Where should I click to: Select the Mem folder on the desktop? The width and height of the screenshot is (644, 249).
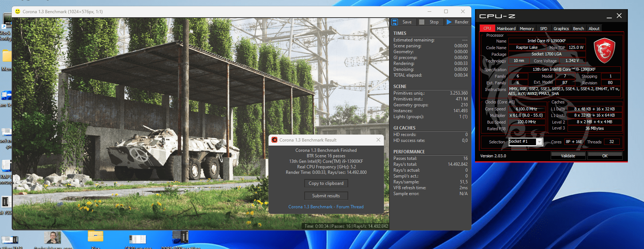point(7,61)
